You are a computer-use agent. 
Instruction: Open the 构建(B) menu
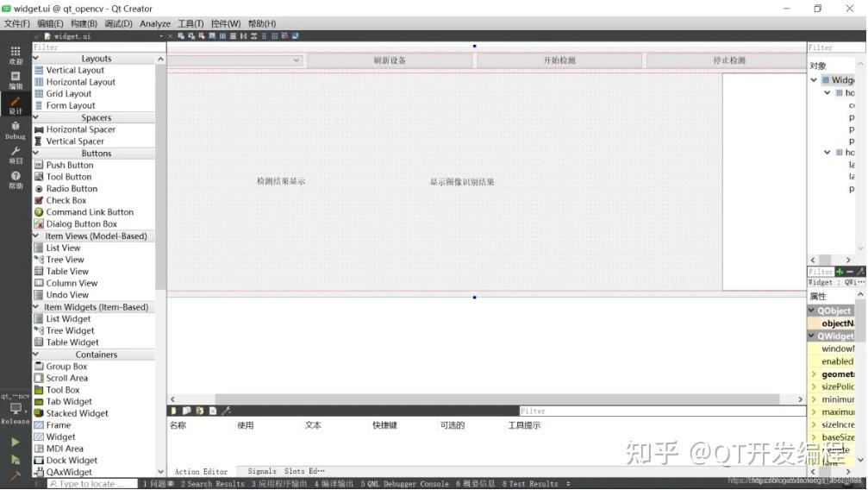click(84, 23)
